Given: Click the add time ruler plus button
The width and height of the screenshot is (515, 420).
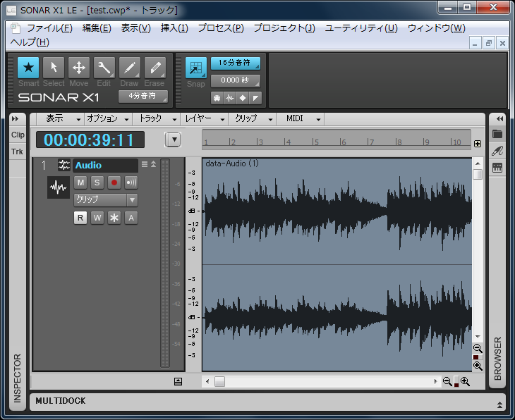Looking at the screenshot, I should coord(478,144).
